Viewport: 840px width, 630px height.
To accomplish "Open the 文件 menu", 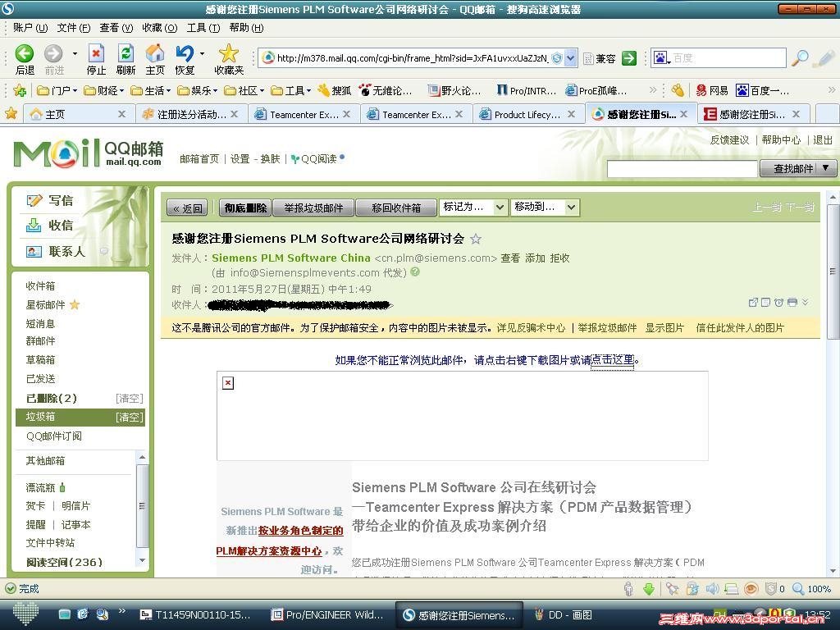I will click(x=74, y=28).
